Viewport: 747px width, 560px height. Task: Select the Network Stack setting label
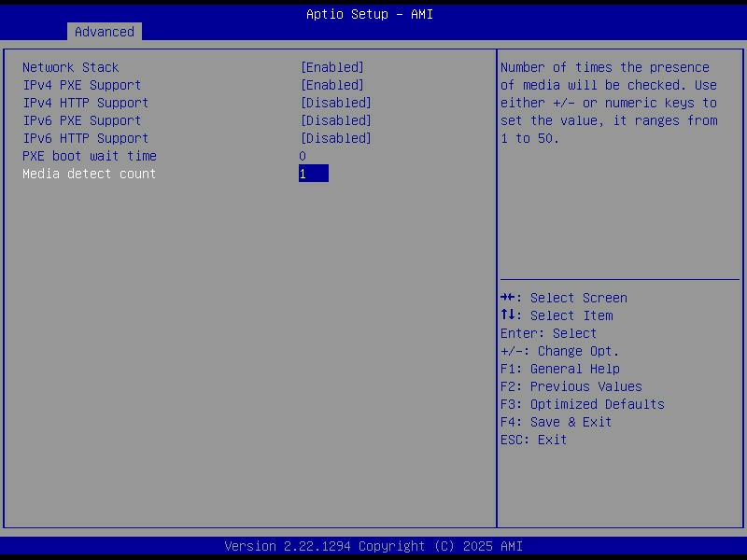click(70, 67)
